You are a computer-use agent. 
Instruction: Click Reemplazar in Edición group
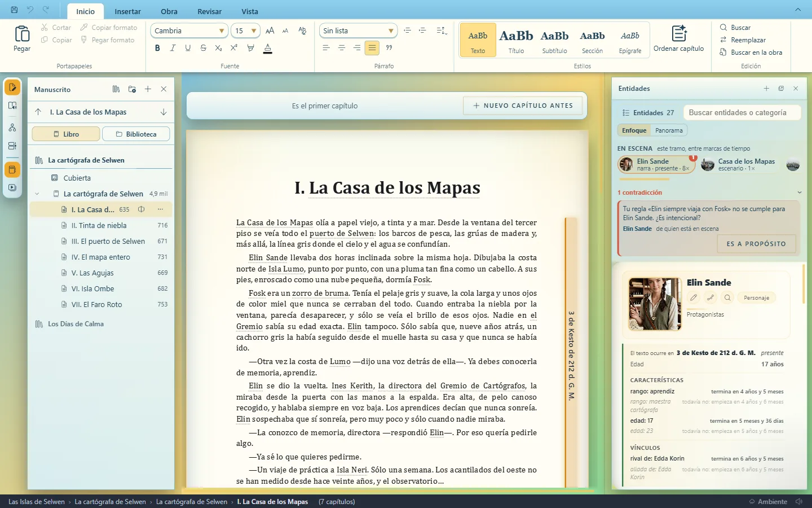pos(743,40)
